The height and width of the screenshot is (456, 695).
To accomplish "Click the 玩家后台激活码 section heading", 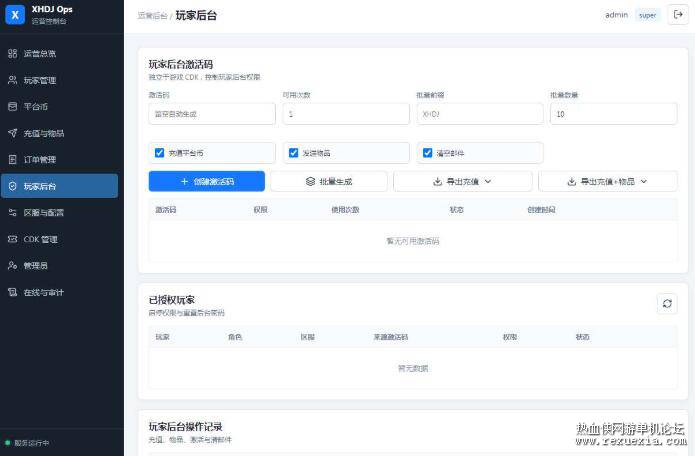I will (180, 64).
